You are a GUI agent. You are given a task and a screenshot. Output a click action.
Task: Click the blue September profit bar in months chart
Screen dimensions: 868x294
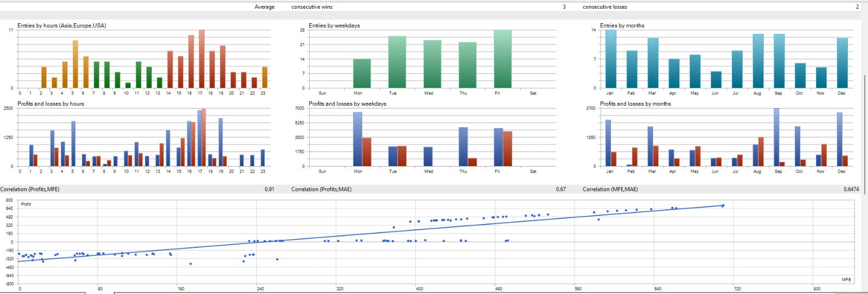[x=776, y=137]
